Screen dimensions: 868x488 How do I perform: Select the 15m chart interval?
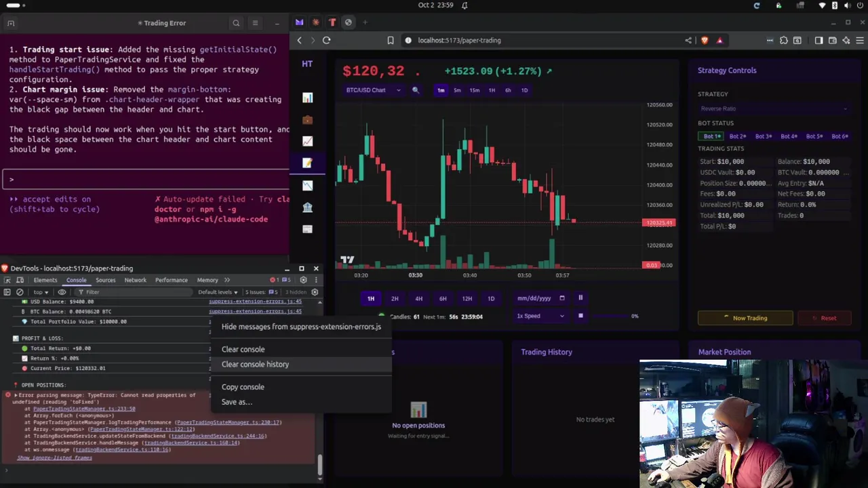[x=474, y=90]
